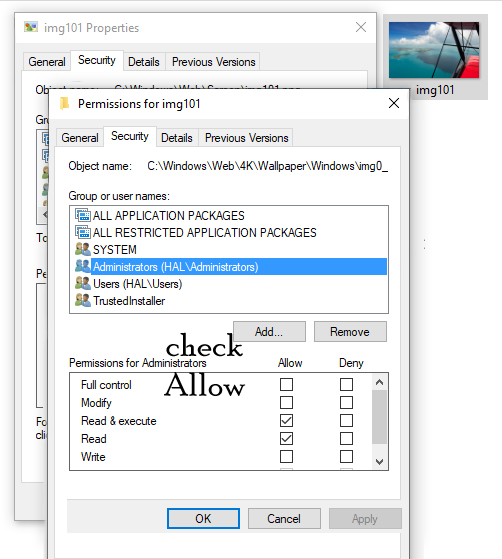Confirm with the OK button
This screenshot has height=559, width=502.
(203, 518)
